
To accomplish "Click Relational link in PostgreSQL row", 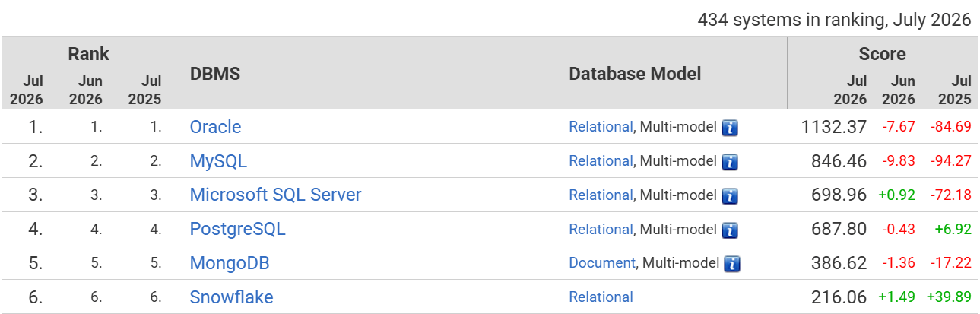I will (601, 229).
